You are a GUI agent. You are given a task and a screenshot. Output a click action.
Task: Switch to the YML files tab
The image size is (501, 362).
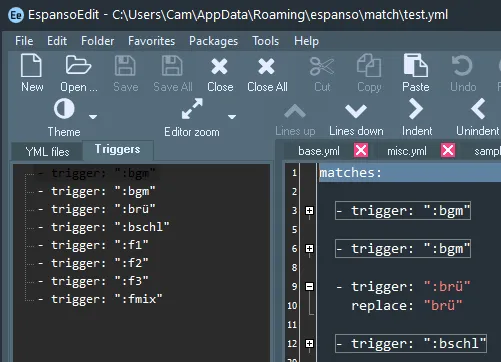click(47, 152)
